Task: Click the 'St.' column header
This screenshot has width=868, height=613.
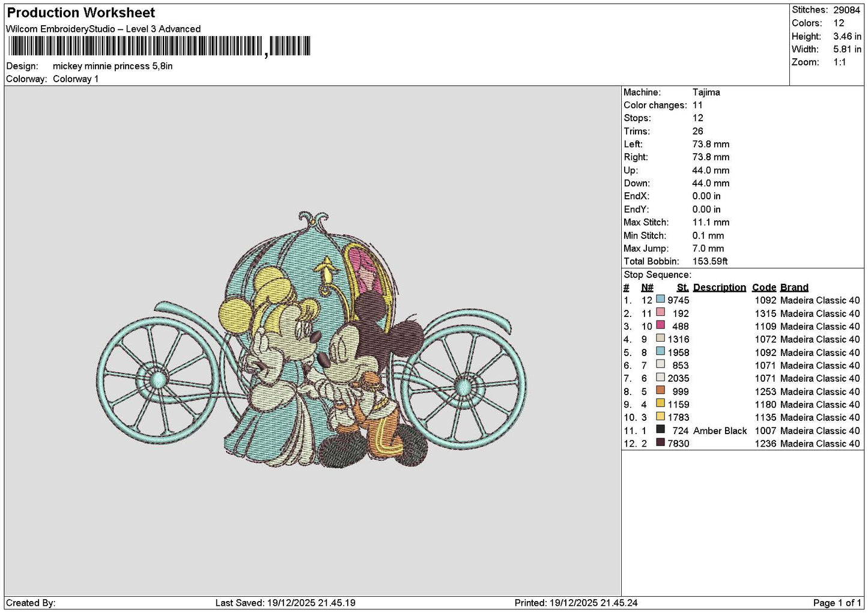Action: coord(683,288)
